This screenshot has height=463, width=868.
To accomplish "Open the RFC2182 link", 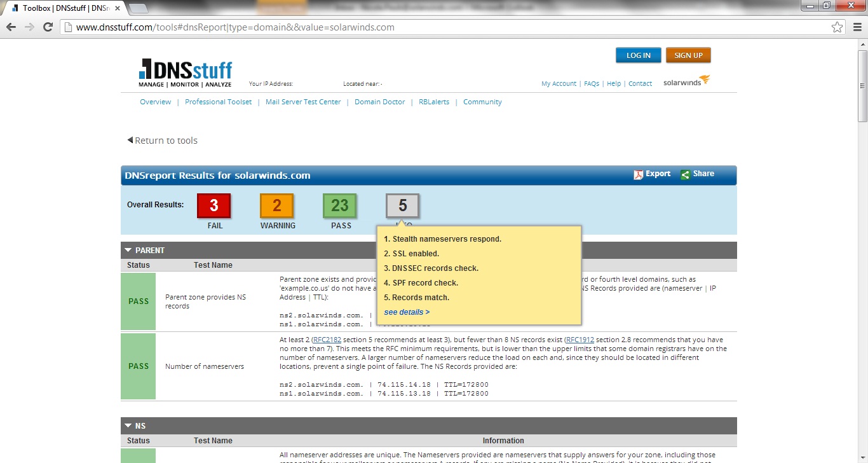I will pos(327,339).
